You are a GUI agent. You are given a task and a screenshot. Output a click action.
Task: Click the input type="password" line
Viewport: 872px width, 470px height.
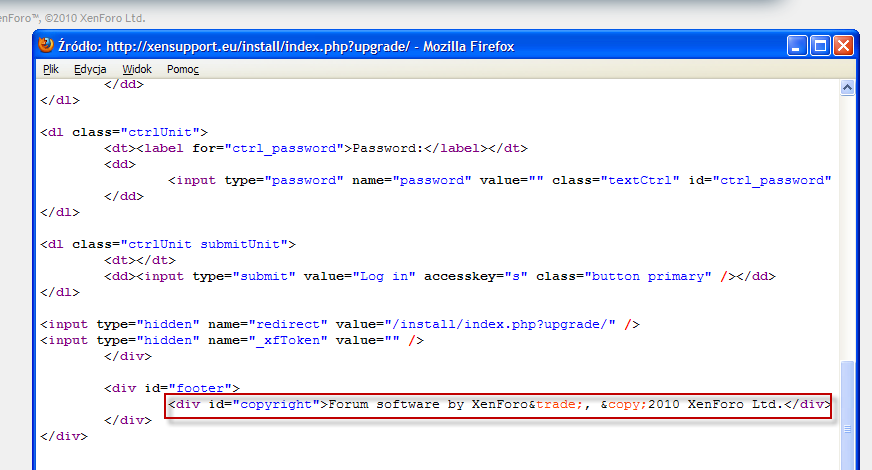coord(499,180)
